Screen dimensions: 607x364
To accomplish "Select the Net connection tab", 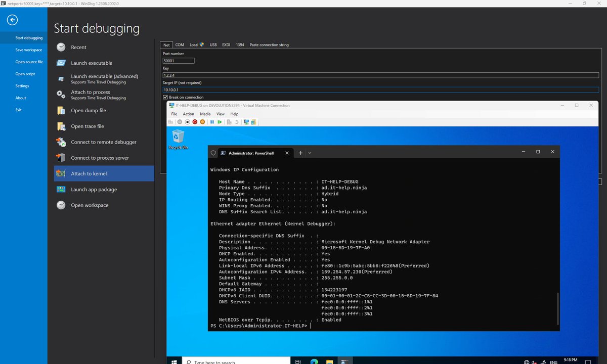I will [x=166, y=45].
